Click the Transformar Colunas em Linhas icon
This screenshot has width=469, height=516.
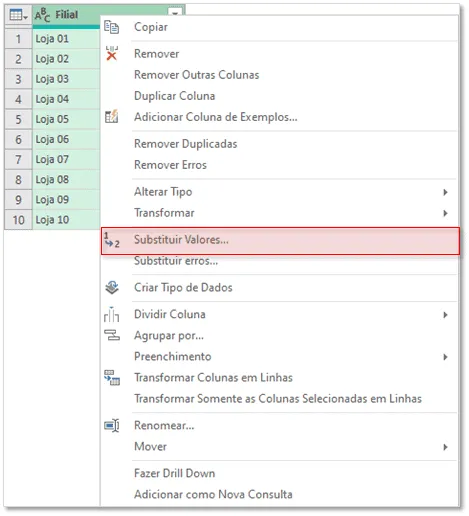tap(112, 378)
